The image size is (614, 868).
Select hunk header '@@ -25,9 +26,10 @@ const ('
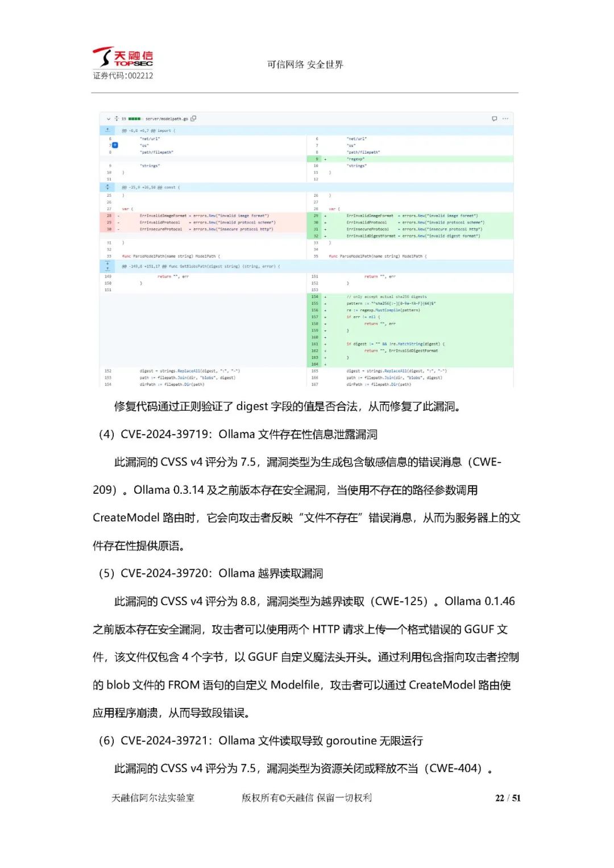pos(150,187)
